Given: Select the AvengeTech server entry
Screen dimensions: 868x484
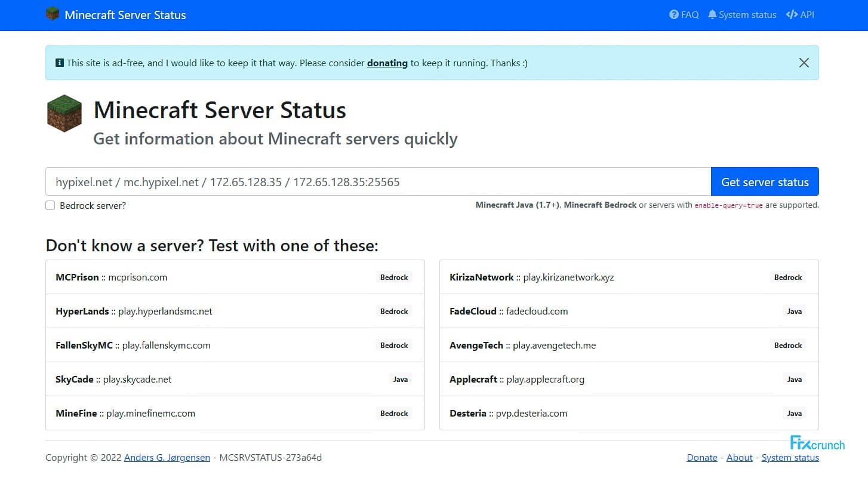Looking at the screenshot, I should (x=629, y=345).
